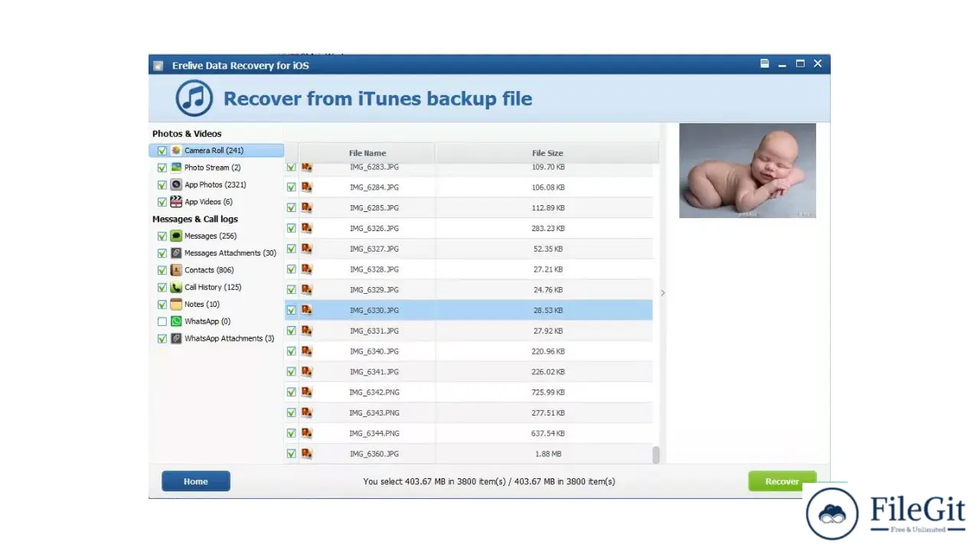The height and width of the screenshot is (551, 980).
Task: Open Notes (10) category
Action: 202,304
